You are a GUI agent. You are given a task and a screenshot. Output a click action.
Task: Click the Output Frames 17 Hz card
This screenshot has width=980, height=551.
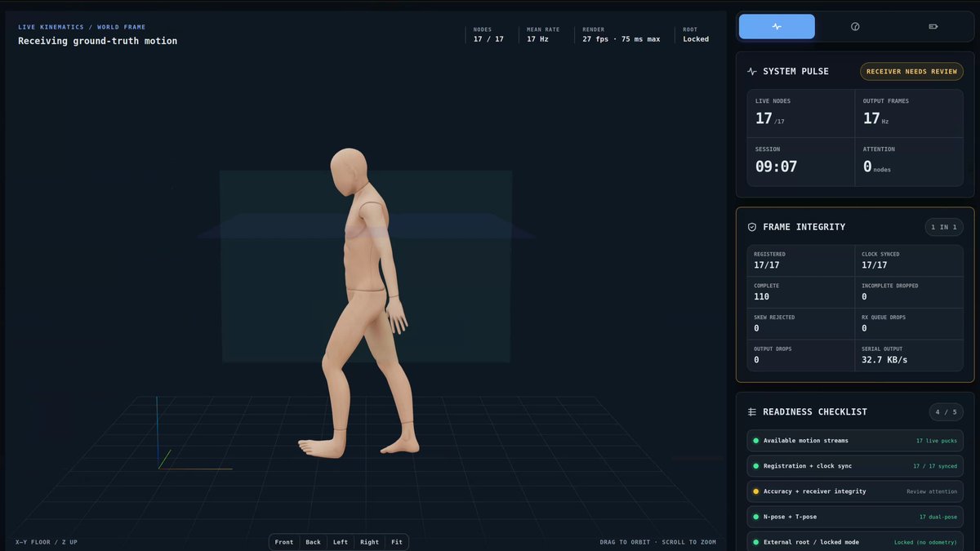(x=909, y=113)
